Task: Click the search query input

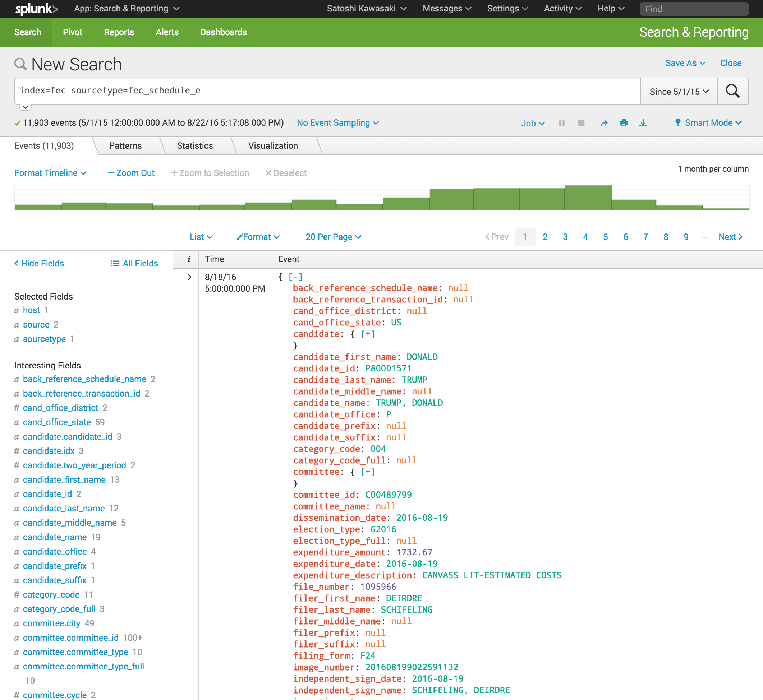Action: [327, 91]
